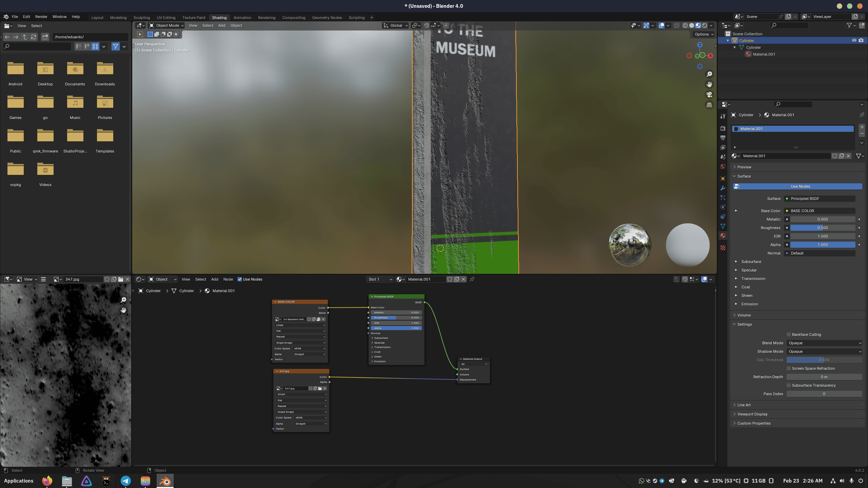The image size is (868, 488).
Task: Open the Blend Mode dropdown
Action: coord(824,343)
